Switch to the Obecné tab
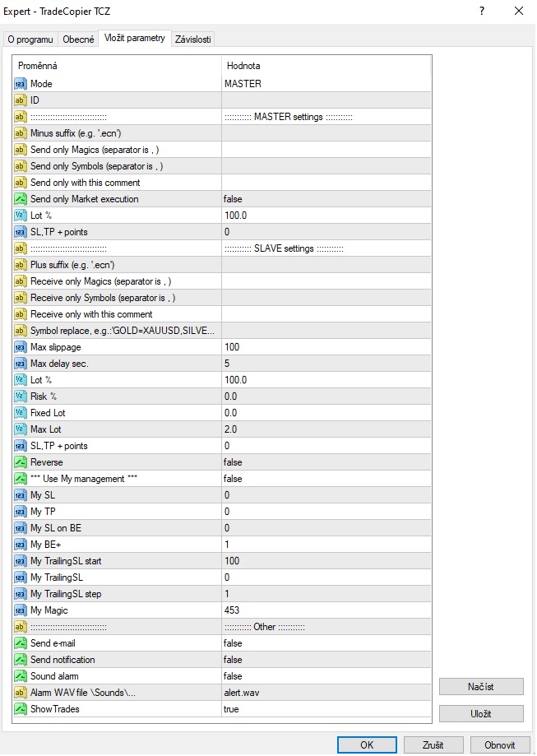The image size is (537, 756). pyautogui.click(x=78, y=39)
